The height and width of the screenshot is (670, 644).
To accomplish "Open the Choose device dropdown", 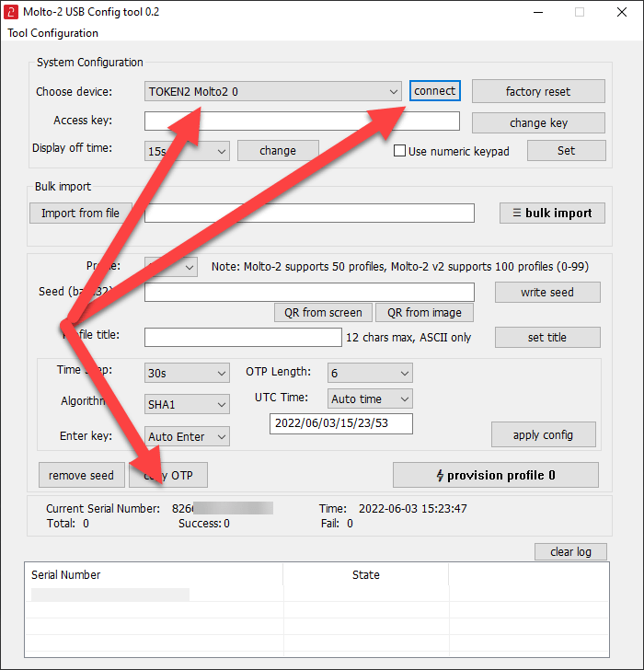I will click(273, 91).
